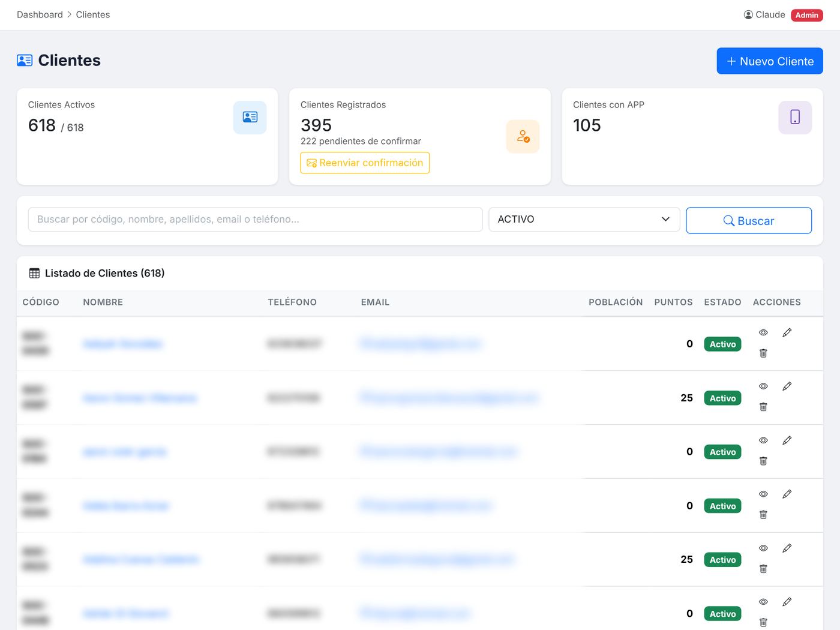
Task: Click the red Admin badge
Action: 807,15
